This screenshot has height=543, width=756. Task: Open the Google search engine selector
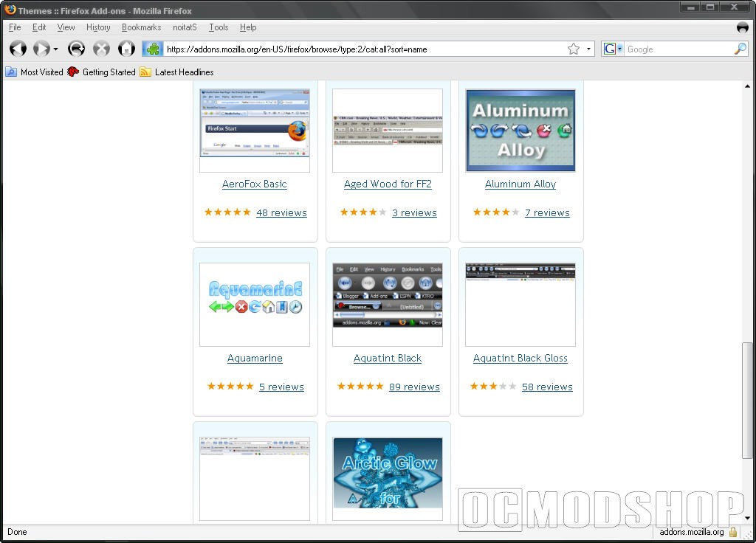614,49
